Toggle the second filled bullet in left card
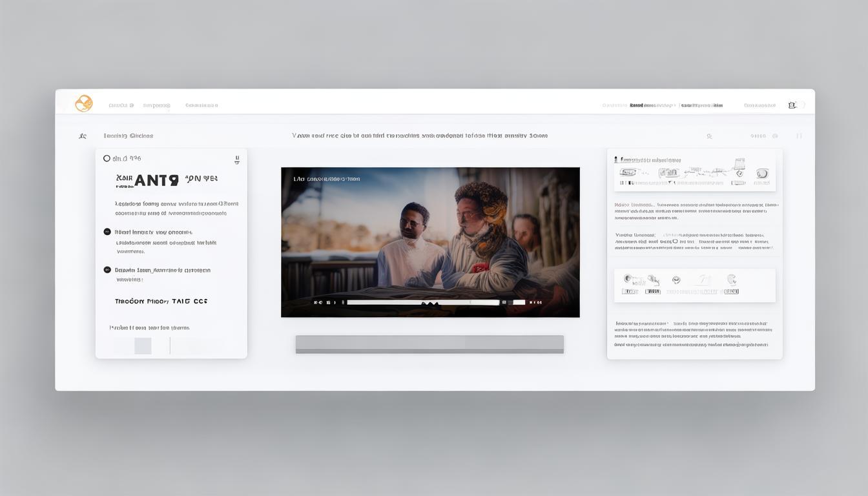 pyautogui.click(x=107, y=270)
